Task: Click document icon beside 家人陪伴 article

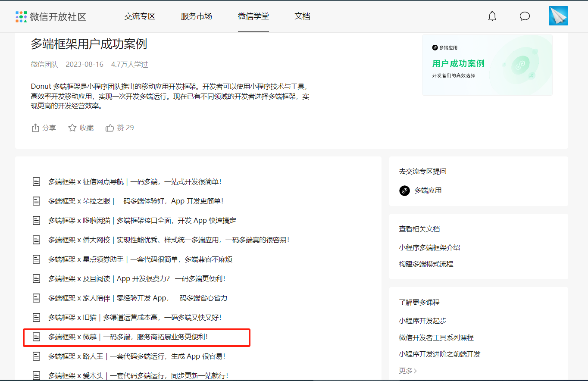Action: (x=37, y=298)
